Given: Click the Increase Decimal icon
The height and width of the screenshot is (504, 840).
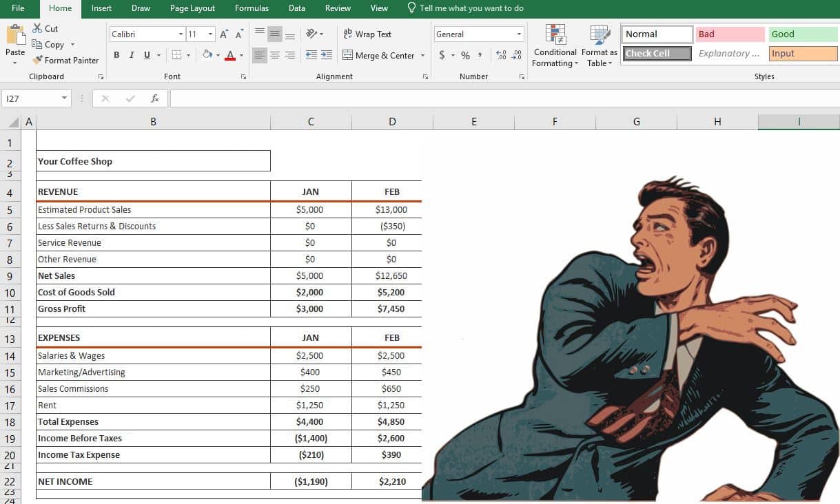Looking at the screenshot, I should (x=501, y=55).
